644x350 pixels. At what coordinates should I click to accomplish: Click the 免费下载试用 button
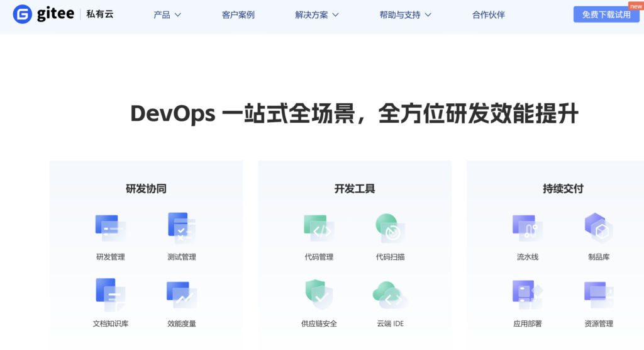(x=606, y=14)
